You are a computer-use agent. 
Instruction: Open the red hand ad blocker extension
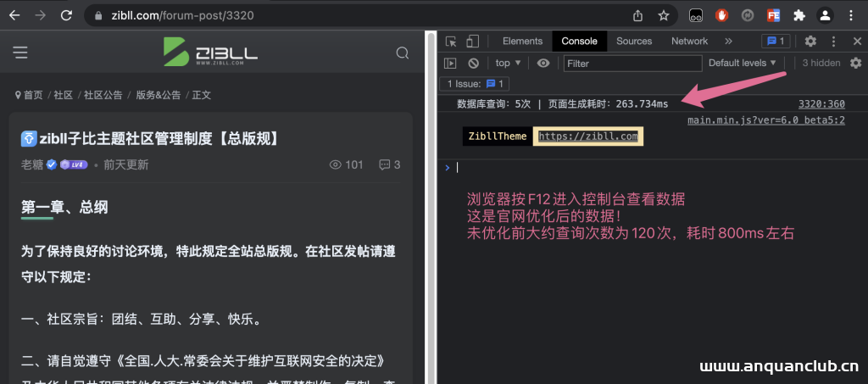(721, 15)
